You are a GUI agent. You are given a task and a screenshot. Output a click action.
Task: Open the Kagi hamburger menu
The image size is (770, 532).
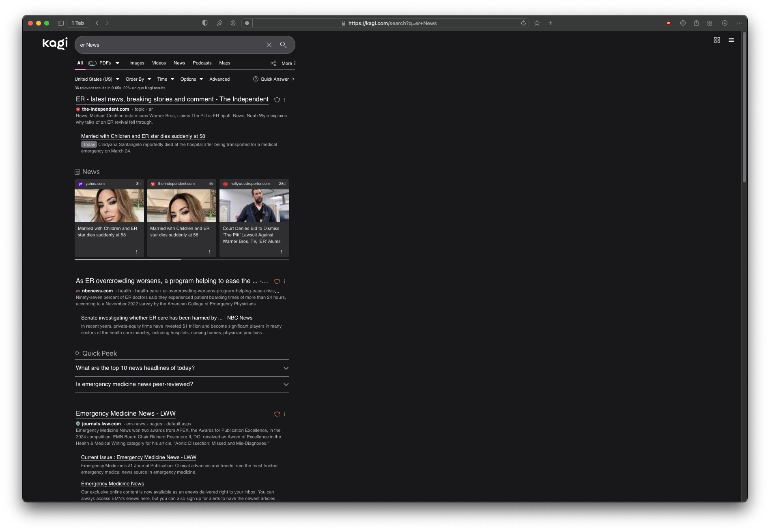pos(731,40)
